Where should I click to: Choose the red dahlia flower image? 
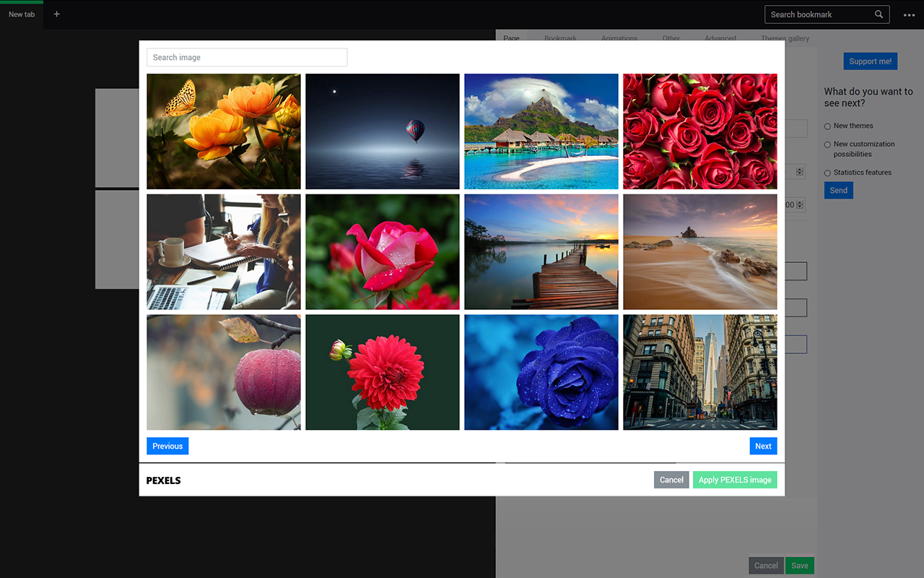point(383,372)
